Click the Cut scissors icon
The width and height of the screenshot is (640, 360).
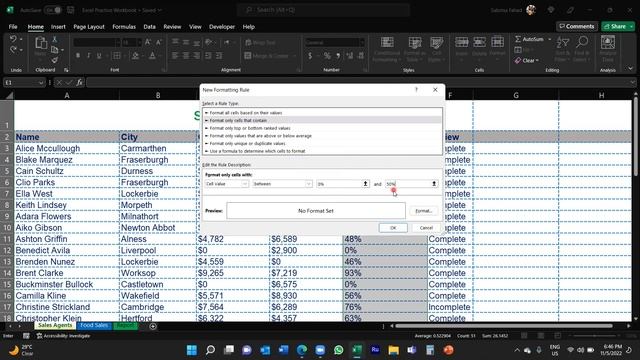[54, 39]
